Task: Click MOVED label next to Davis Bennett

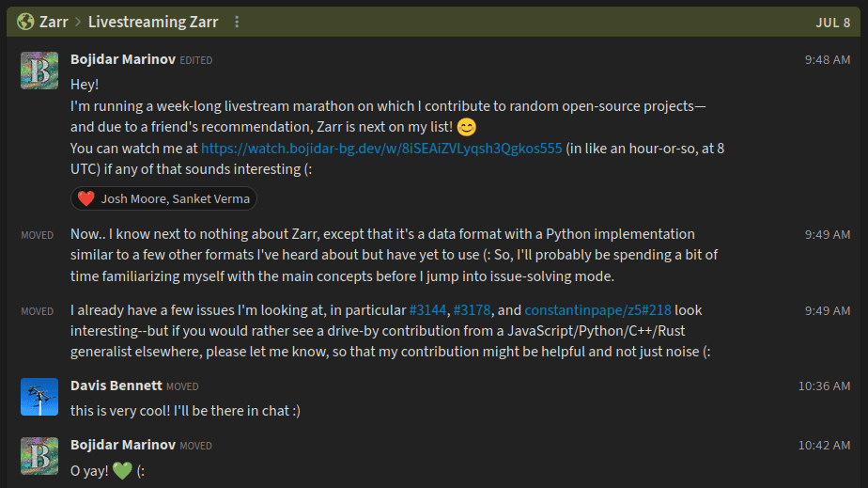Action: (182, 386)
